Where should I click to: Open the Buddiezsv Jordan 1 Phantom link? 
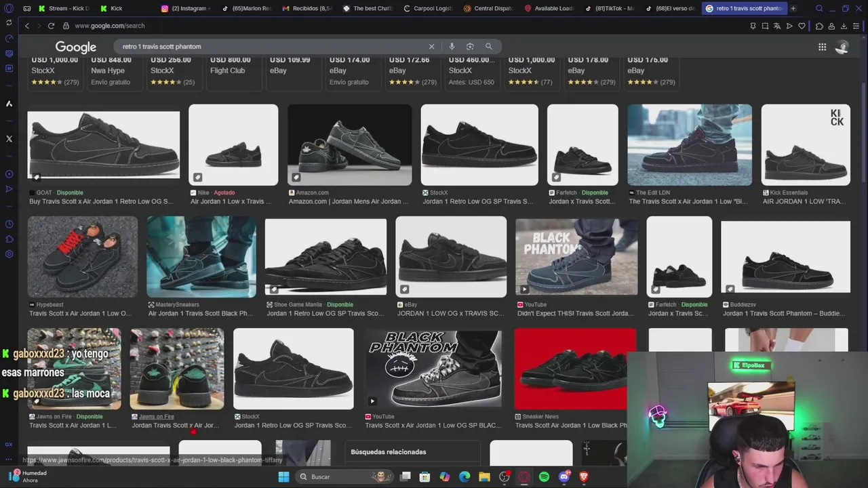(784, 313)
